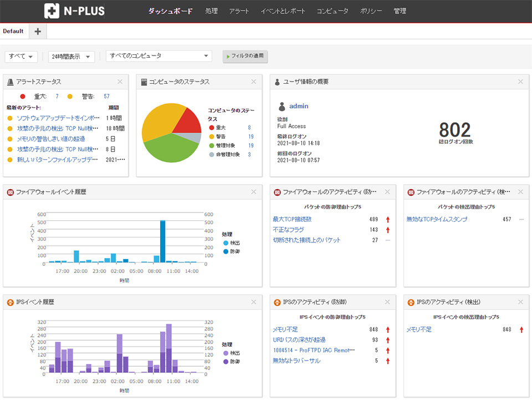Click red up arrow for 不正なフラグ
This screenshot has width=532, height=400.
click(388, 230)
